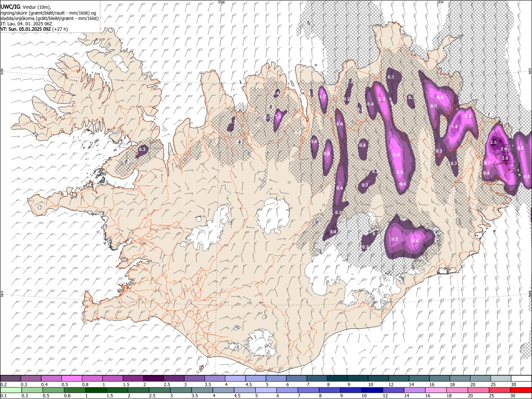Click the darkest purple snow-scale swatch starting at 2
This screenshot has width=532, height=399.
pos(153,378)
